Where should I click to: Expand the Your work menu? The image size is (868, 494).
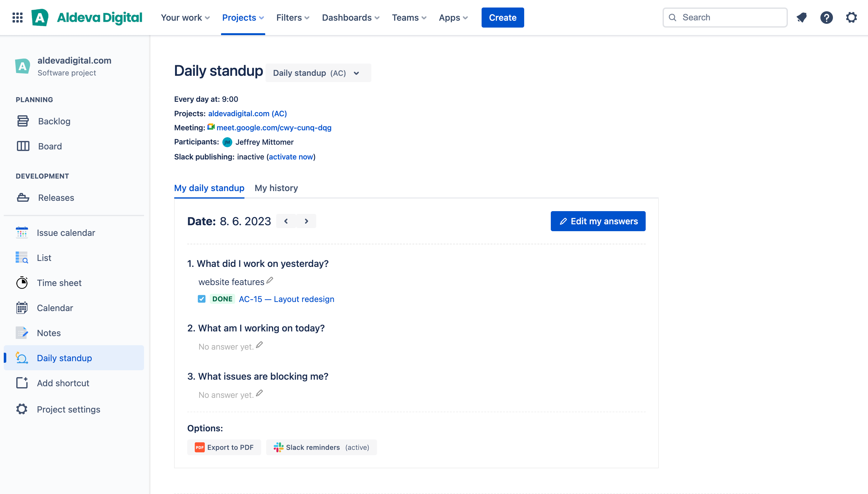point(185,17)
